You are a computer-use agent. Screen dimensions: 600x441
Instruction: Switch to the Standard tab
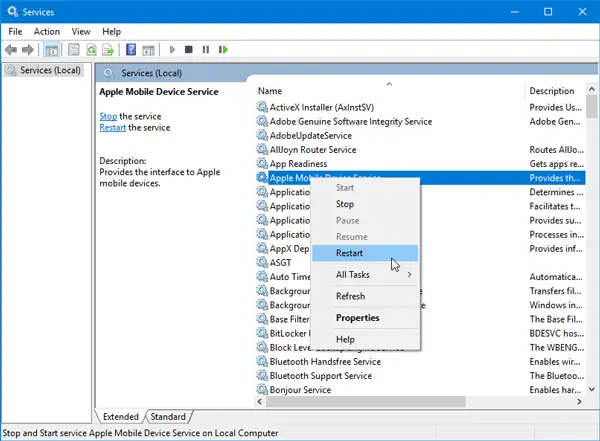[168, 416]
